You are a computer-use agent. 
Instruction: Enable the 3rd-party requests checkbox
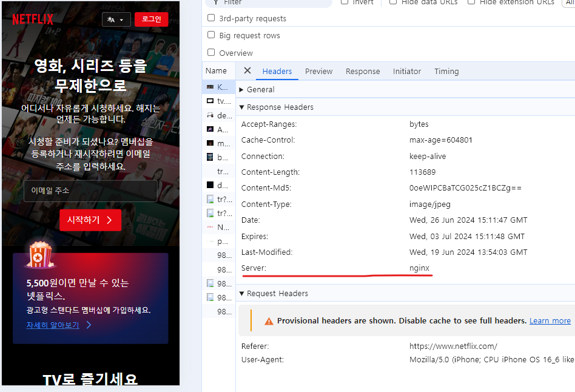pyautogui.click(x=211, y=18)
